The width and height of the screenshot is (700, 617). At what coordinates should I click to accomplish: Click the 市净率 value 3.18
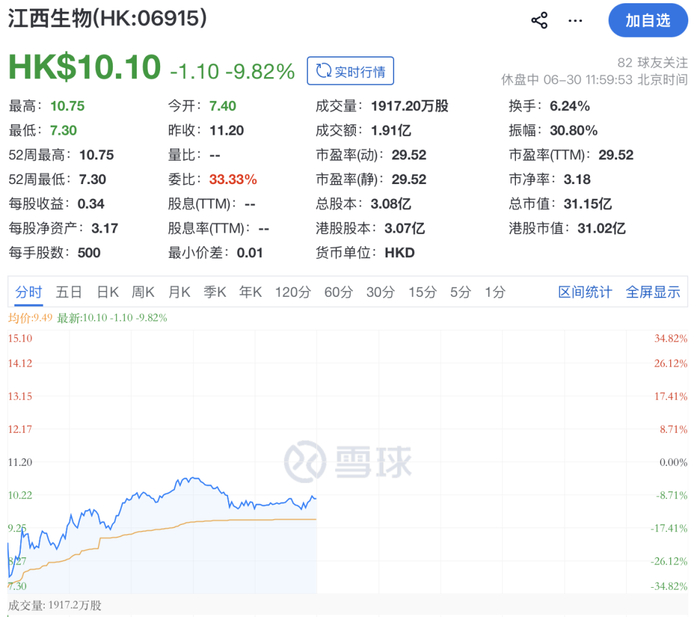point(577,179)
